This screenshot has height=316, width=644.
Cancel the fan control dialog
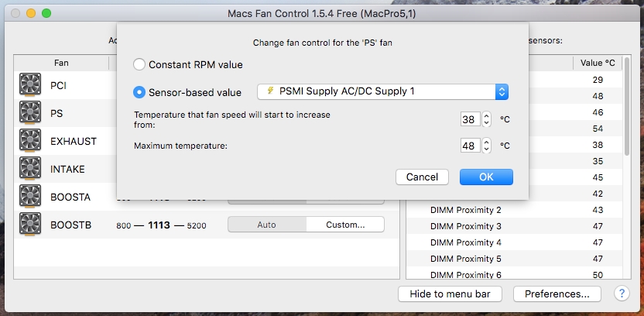(x=422, y=177)
